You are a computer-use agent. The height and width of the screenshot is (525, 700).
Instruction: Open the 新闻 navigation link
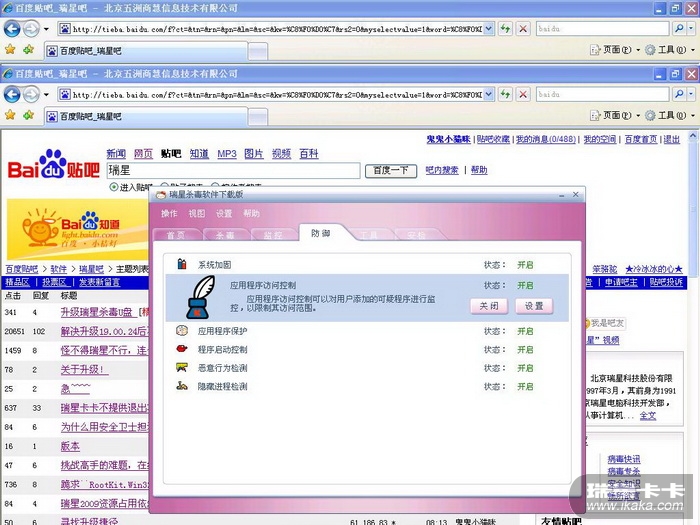pos(116,154)
